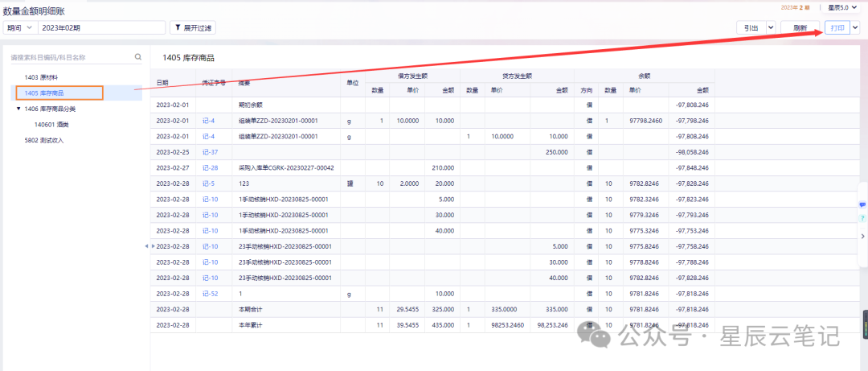Open voucher 记-52 link
Screen dimensions: 868x371
pyautogui.click(x=210, y=294)
